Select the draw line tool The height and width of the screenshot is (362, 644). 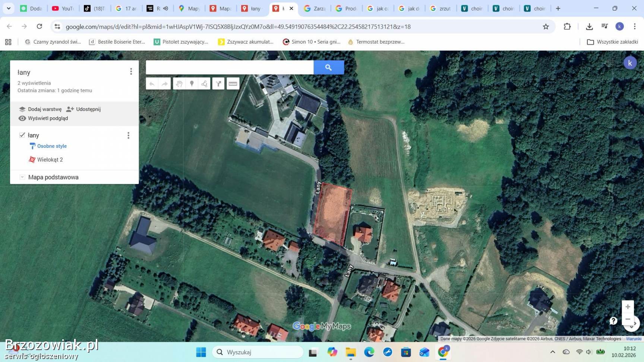point(204,84)
